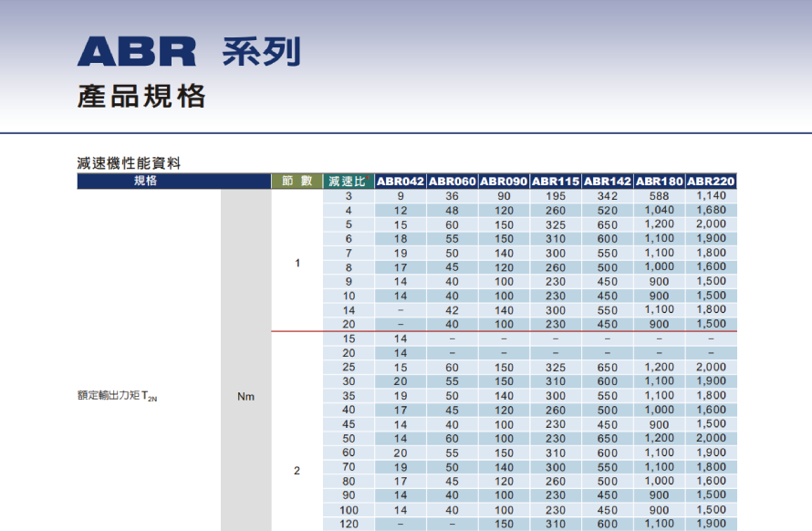Viewport: 812px width, 531px height.
Task: Click the 減速比 column header
Action: 348,181
